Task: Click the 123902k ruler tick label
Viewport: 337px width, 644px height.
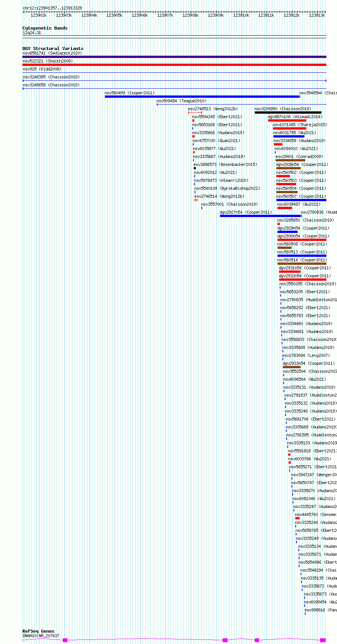Action: pyautogui.click(x=38, y=15)
